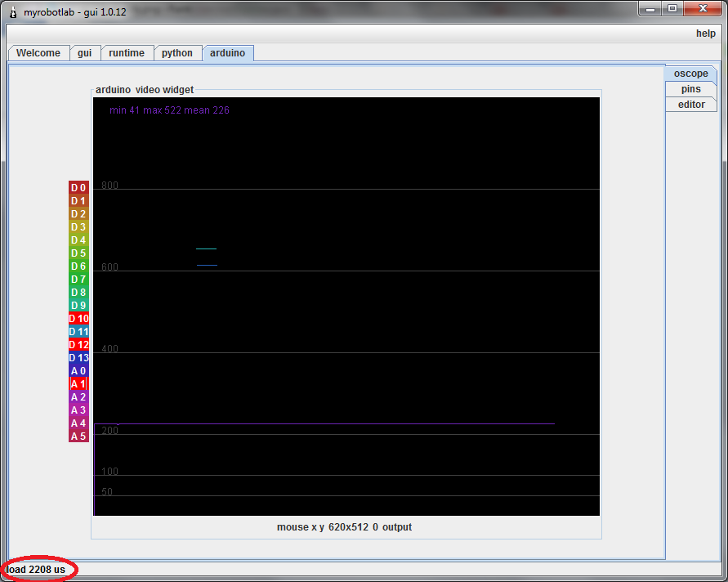This screenshot has width=728, height=582.
Task: Click the load 2208 us status text
Action: 36,570
